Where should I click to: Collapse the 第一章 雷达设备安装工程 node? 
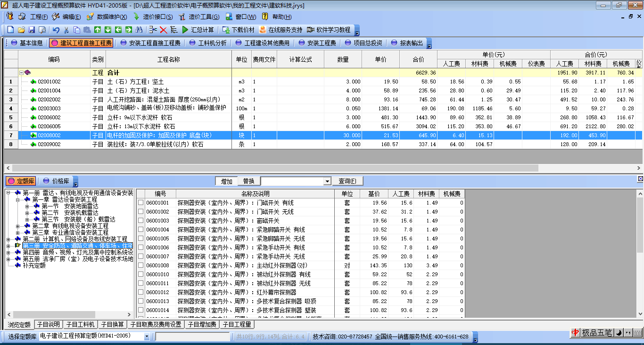point(18,200)
